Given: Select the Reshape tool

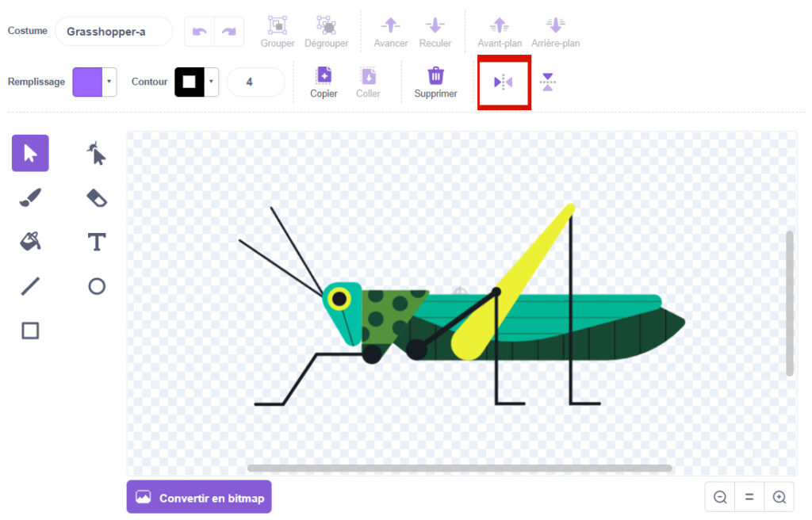Looking at the screenshot, I should [x=96, y=153].
